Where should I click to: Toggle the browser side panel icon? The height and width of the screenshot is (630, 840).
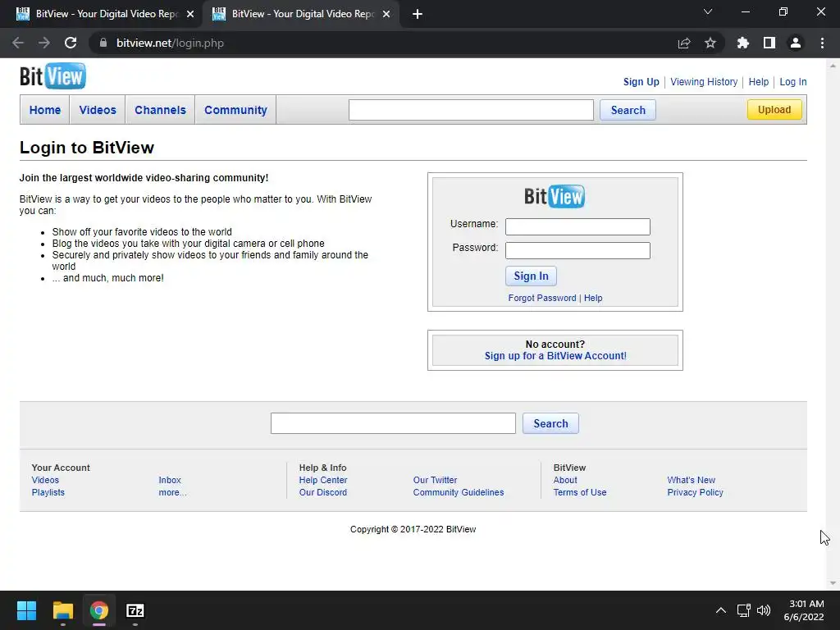pyautogui.click(x=769, y=43)
